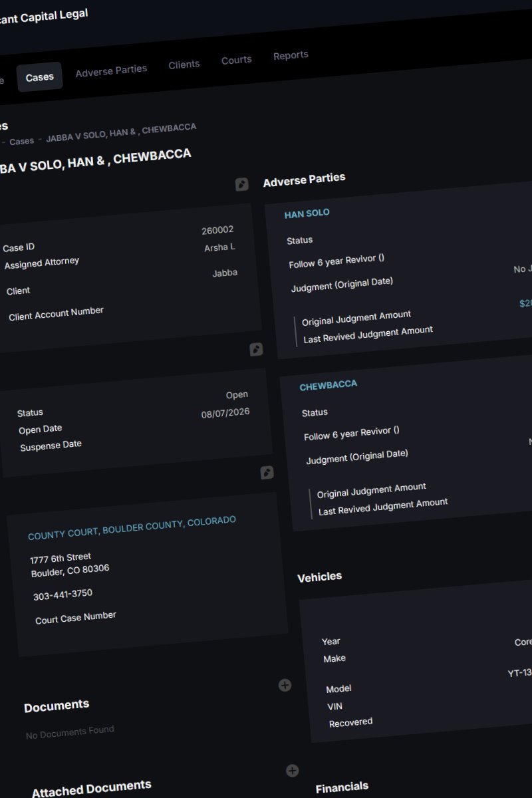Go to the Clients tab
This screenshot has height=798, width=532.
coord(184,65)
